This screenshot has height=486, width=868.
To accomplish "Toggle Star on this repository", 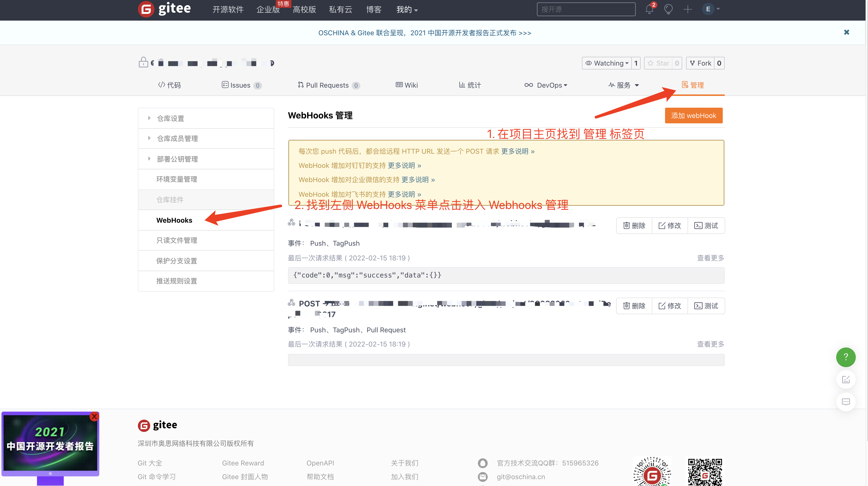I will click(x=658, y=63).
